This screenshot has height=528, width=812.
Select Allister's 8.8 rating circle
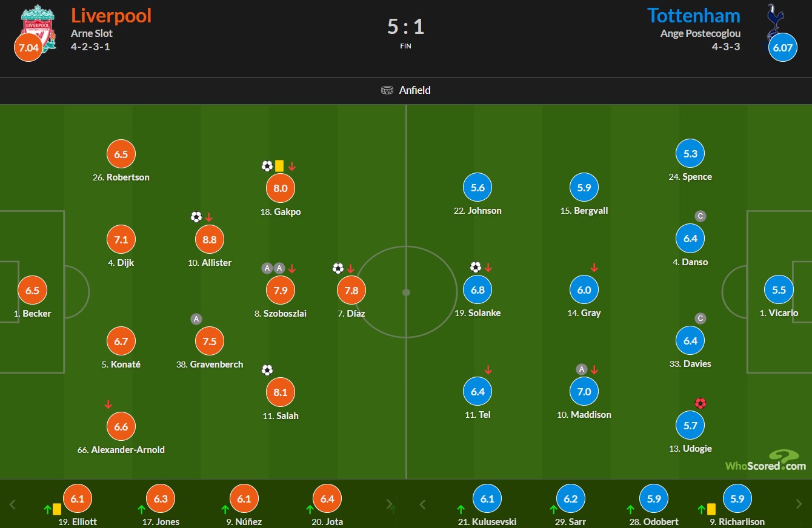(x=210, y=239)
